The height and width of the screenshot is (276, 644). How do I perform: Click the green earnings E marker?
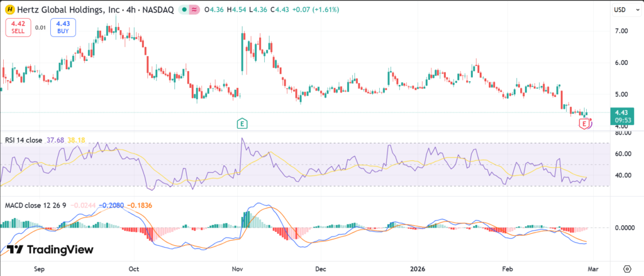click(241, 123)
